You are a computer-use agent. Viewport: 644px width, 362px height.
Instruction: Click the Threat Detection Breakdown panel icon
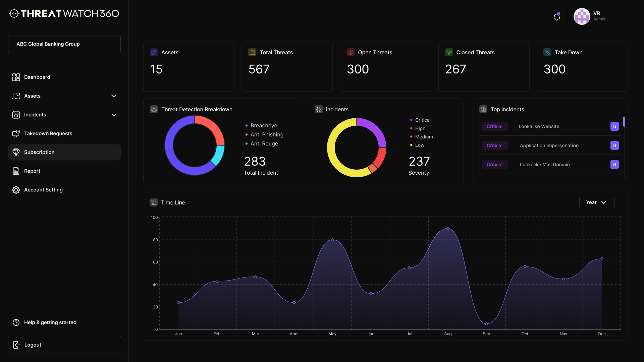pos(154,109)
